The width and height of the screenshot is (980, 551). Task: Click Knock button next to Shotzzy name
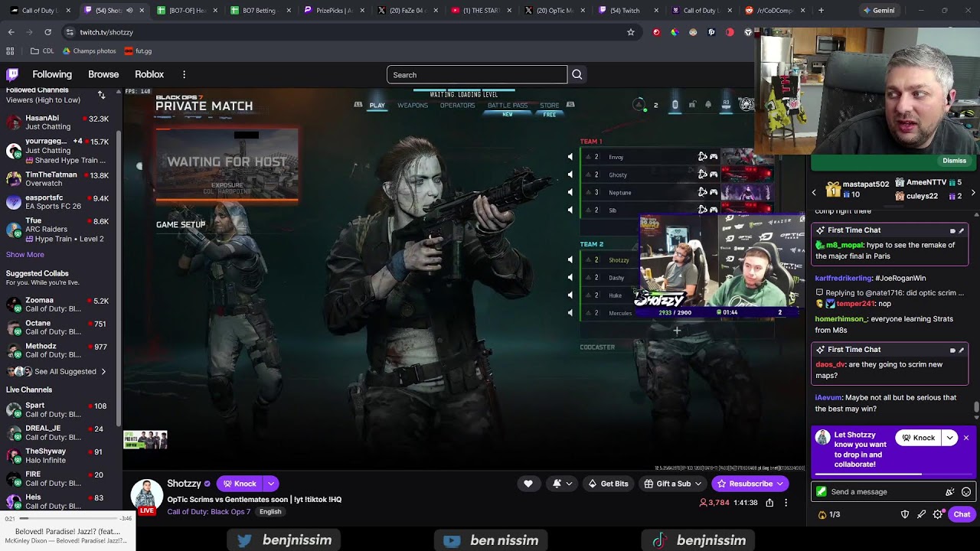[x=240, y=484]
